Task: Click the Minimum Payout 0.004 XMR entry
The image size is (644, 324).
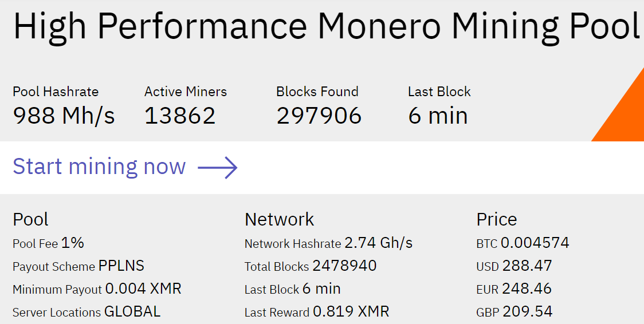Action: 97,289
